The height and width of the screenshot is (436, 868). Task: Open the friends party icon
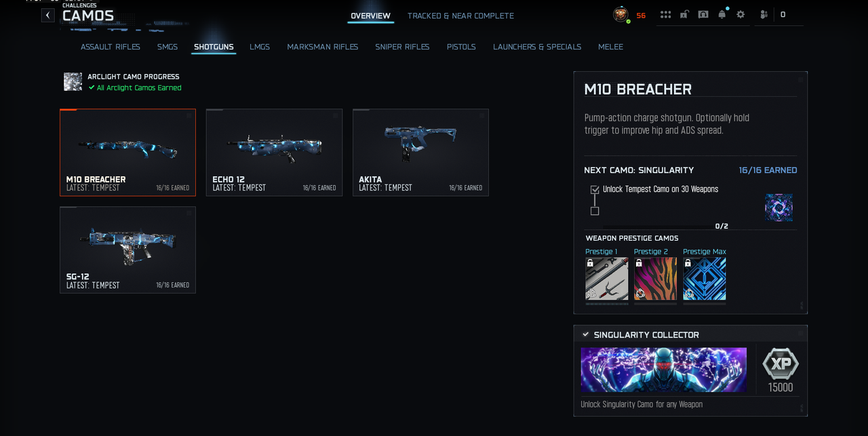pyautogui.click(x=764, y=14)
